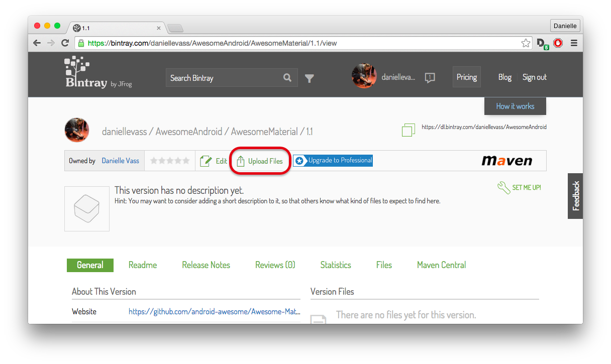611x364 pixels.
Task: Click Sign out
Action: pyautogui.click(x=535, y=77)
